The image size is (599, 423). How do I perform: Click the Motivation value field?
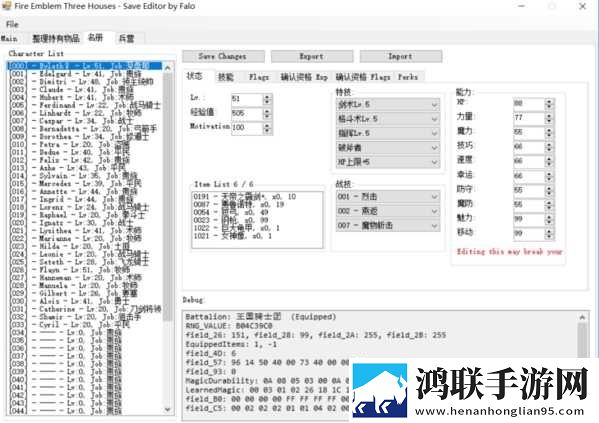[x=246, y=127]
